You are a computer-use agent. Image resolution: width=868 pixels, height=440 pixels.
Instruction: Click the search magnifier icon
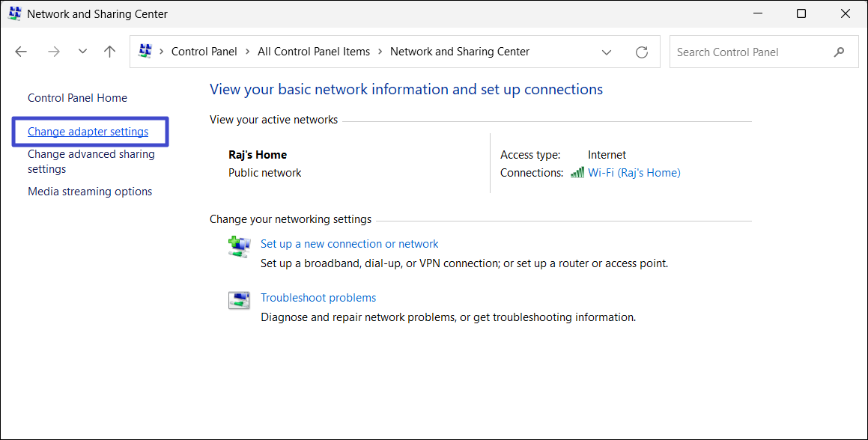[x=839, y=52]
